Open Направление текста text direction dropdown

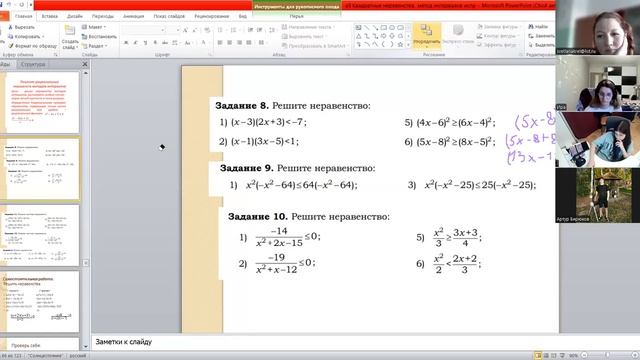(x=308, y=27)
